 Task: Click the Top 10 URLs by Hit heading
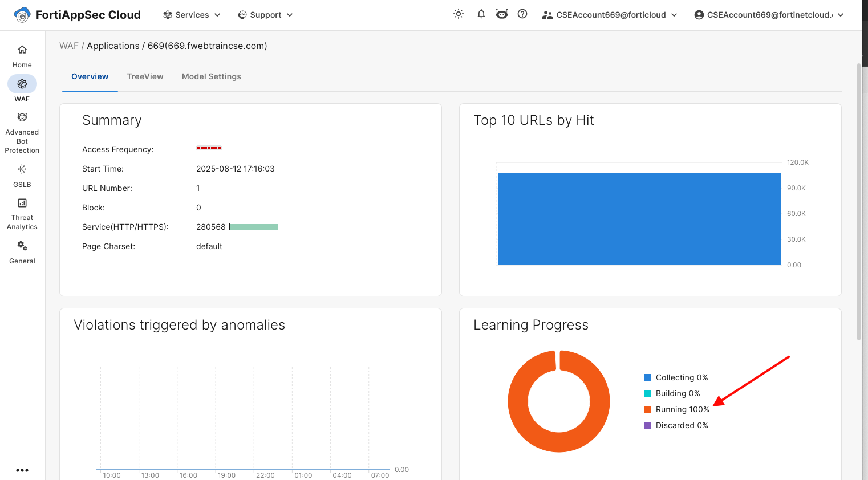[x=534, y=120]
